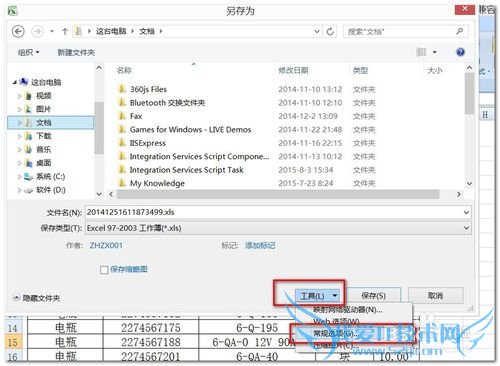500x366 pixels.
Task: Click the 文件名 input field
Action: pos(274,212)
